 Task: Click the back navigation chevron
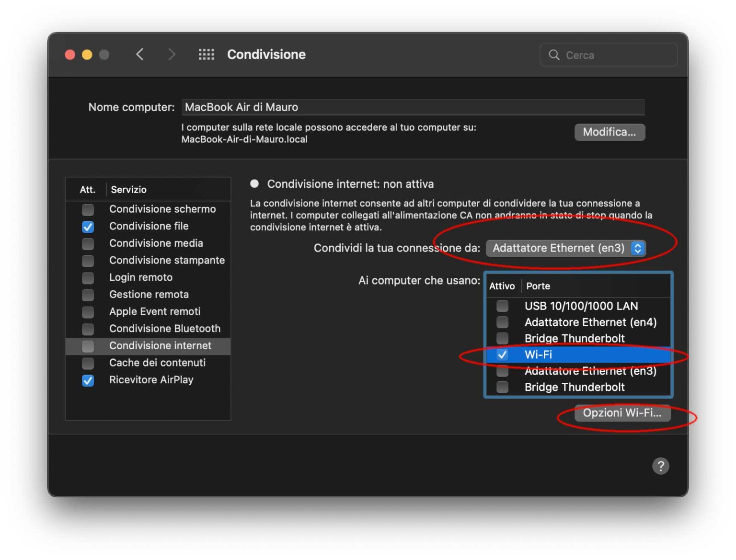tap(139, 54)
